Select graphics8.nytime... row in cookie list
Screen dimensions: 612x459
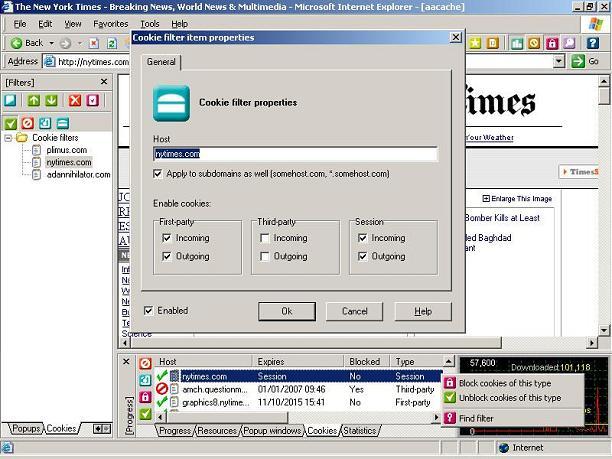[299, 402]
